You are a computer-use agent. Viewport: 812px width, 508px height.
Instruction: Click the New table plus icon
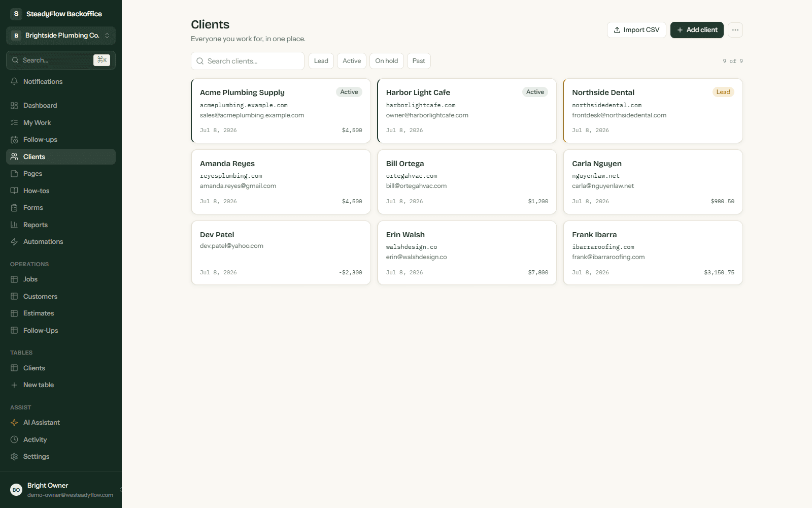pos(14,385)
